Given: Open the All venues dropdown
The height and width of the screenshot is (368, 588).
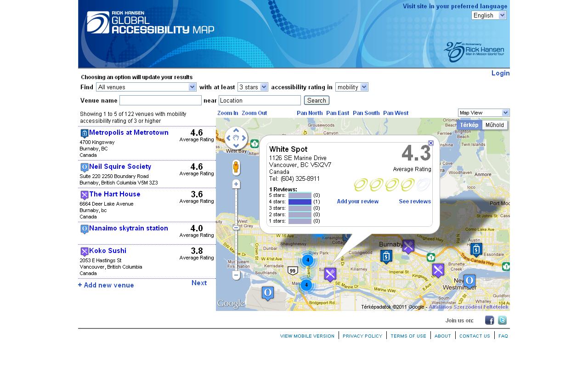Looking at the screenshot, I should pyautogui.click(x=146, y=87).
